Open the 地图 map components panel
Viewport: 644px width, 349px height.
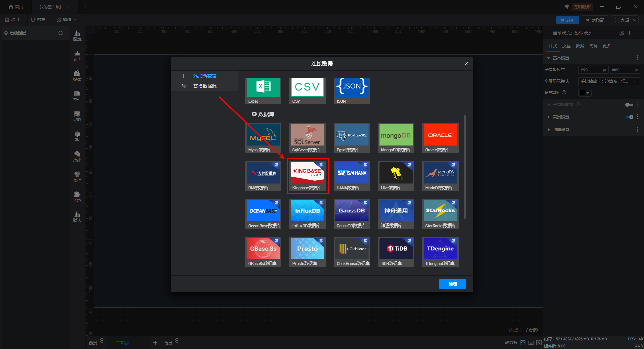[77, 116]
